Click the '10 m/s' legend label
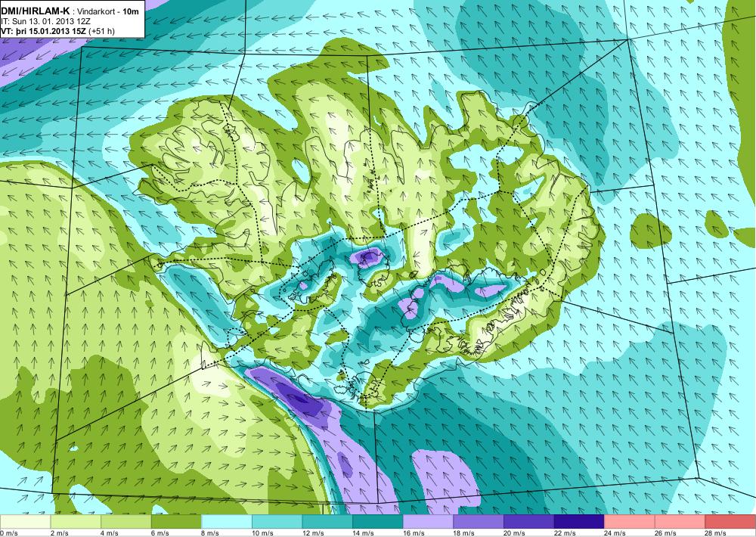Screen dimensions: 756x537 263,533
